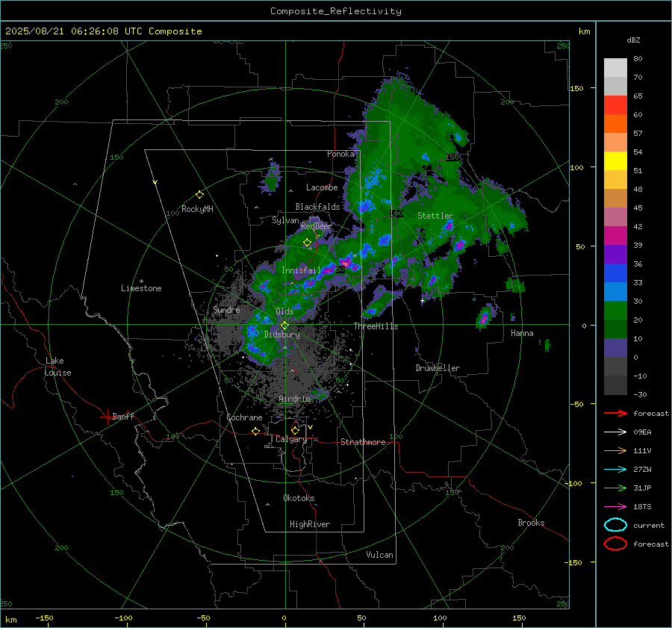Click the light gray 70–80 dBZ swatch
Image resolution: width=672 pixels, height=628 pixels.
[x=615, y=68]
